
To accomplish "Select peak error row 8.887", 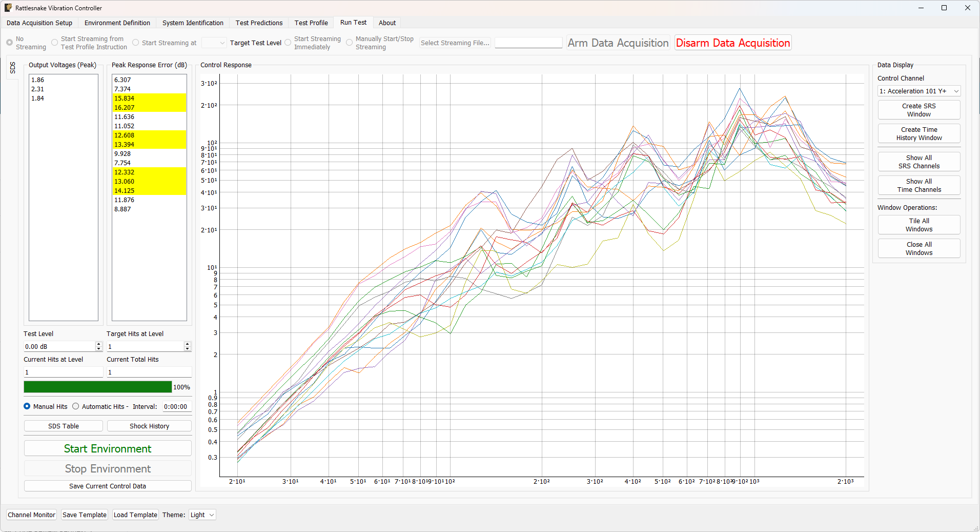I will (149, 209).
